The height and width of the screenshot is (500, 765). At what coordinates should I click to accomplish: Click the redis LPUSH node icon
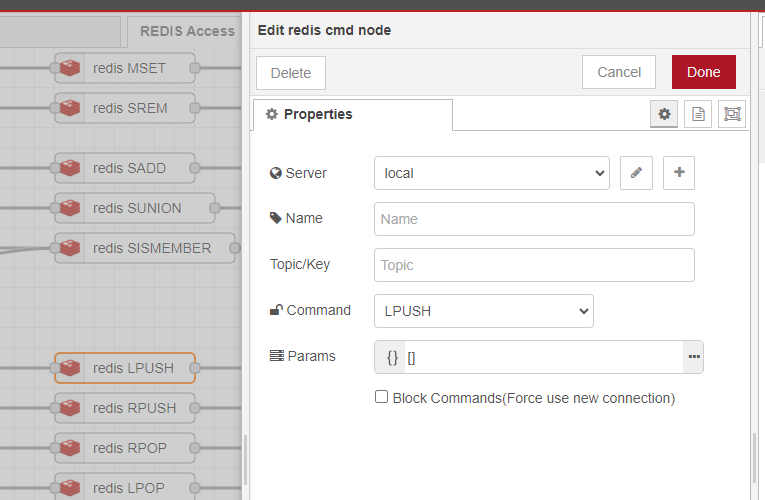click(70, 368)
